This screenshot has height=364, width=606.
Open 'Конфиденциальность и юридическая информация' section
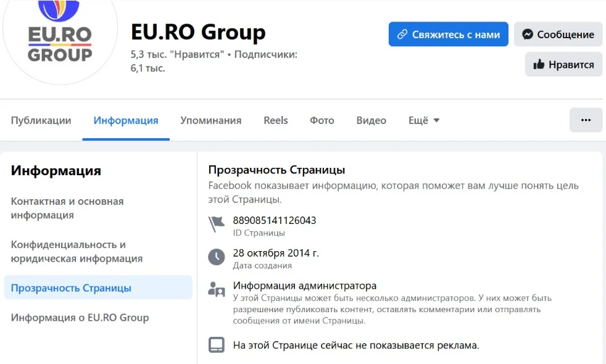77,252
